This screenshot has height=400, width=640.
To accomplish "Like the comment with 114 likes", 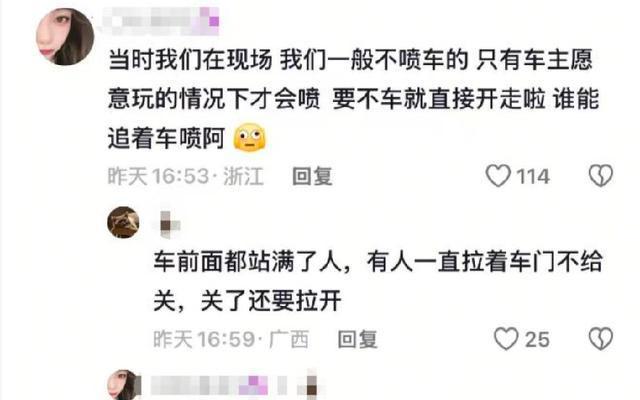I will coord(498,176).
